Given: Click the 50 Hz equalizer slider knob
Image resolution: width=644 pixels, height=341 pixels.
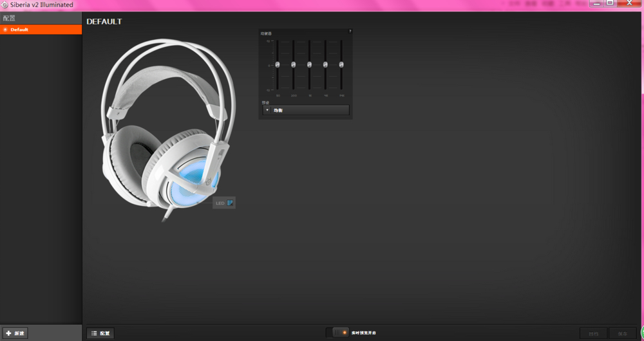Looking at the screenshot, I should coord(277,65).
